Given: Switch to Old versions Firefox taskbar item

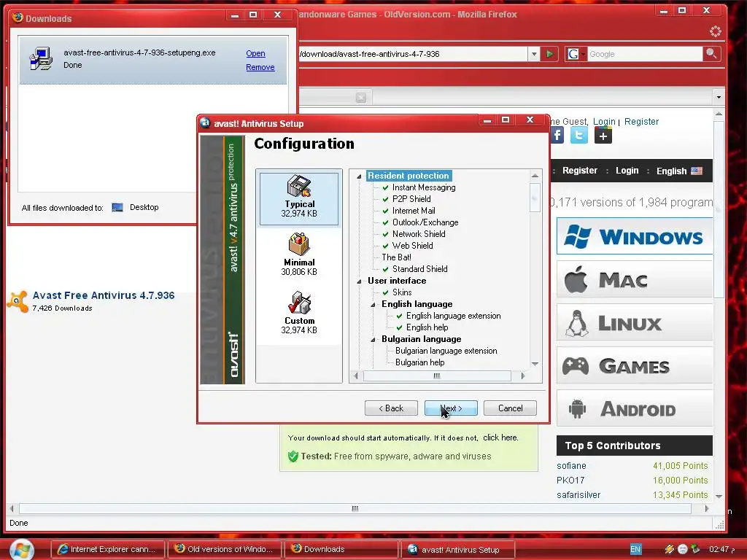Looking at the screenshot, I should pyautogui.click(x=225, y=550).
